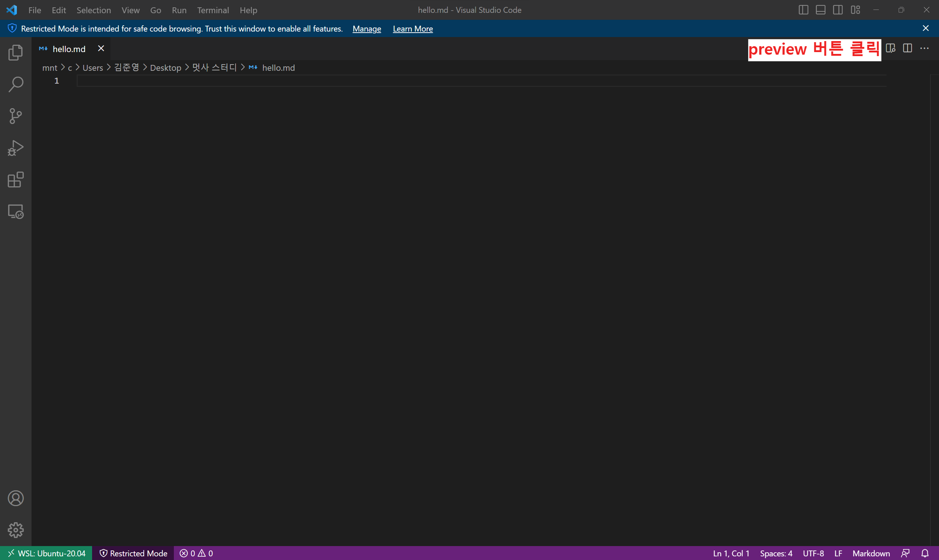The width and height of the screenshot is (939, 560).
Task: Close the Restricted Mode banner
Action: coord(925,28)
